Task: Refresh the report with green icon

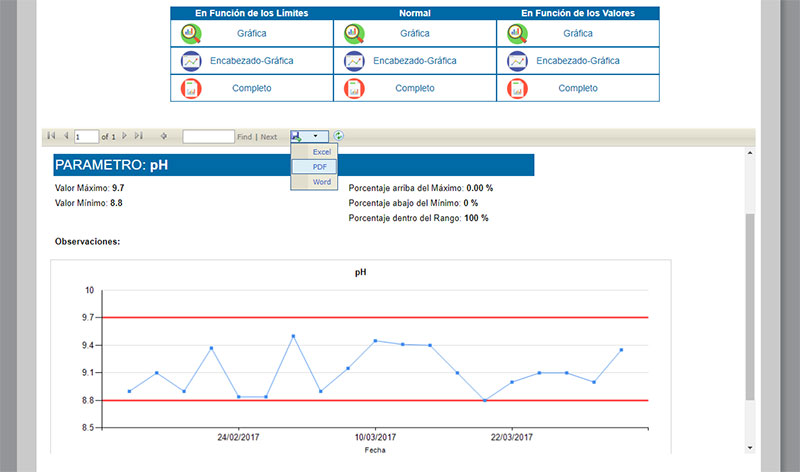Action: tap(338, 136)
